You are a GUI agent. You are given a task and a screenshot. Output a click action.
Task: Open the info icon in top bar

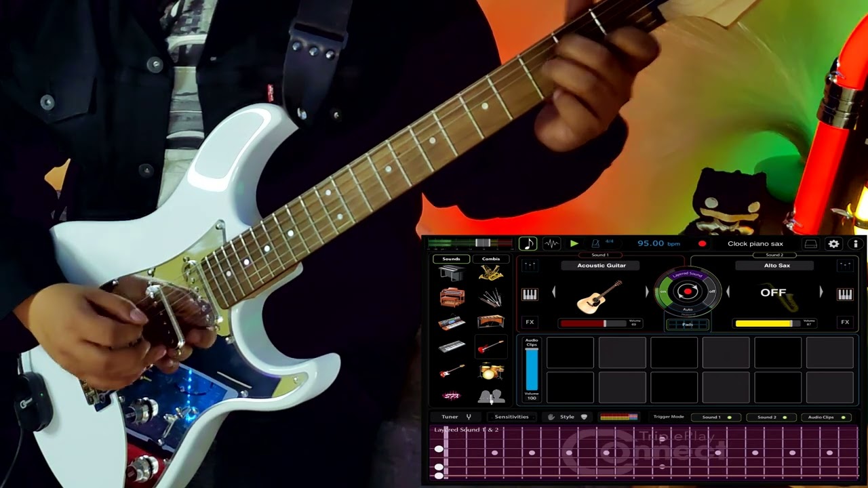856,243
